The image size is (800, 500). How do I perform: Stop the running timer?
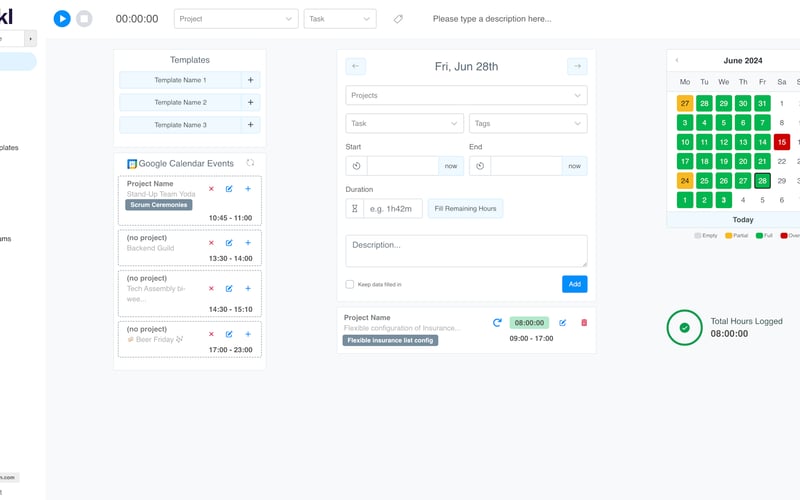pos(84,19)
